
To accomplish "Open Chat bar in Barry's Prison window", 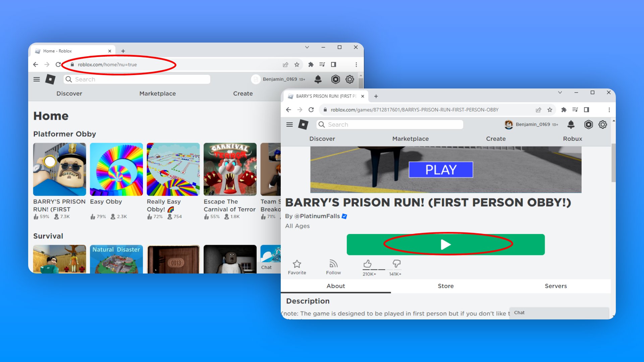I will 559,313.
